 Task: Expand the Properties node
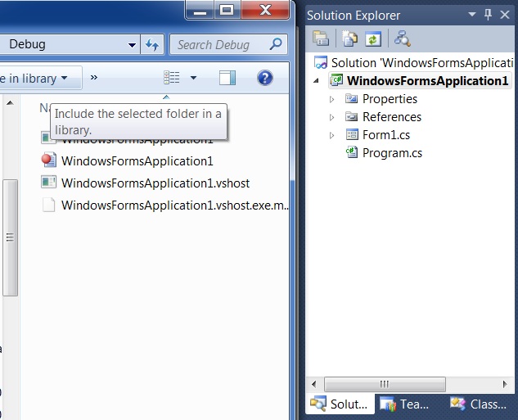click(331, 99)
